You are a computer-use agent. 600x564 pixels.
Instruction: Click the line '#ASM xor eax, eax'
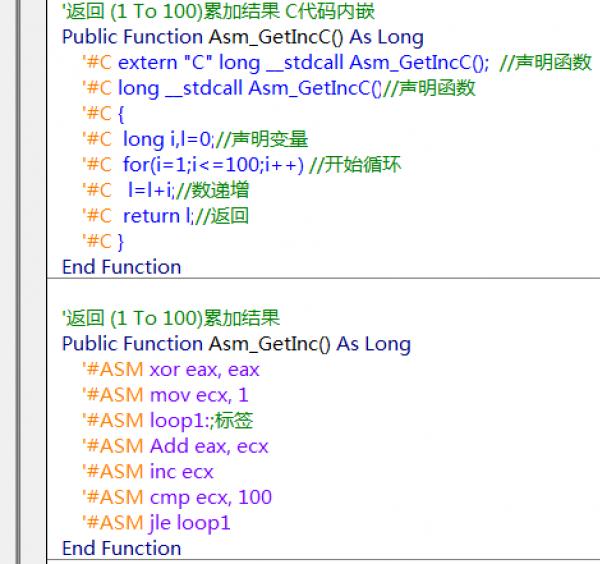171,370
